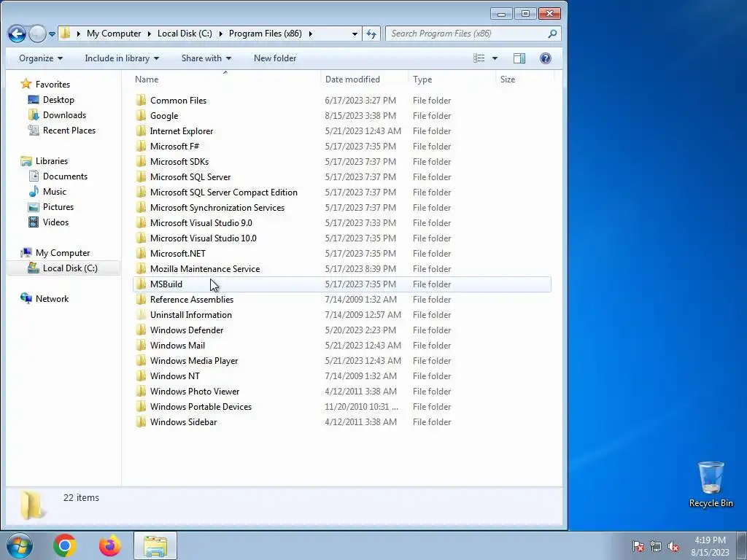This screenshot has width=747, height=560.
Task: Select the Windows Sidebar folder icon
Action: pos(141,422)
